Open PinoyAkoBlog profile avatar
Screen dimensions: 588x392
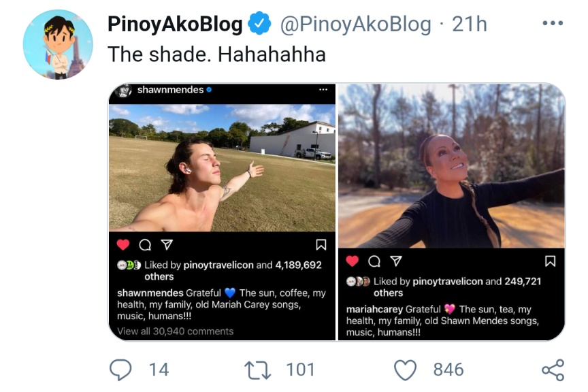(x=58, y=45)
